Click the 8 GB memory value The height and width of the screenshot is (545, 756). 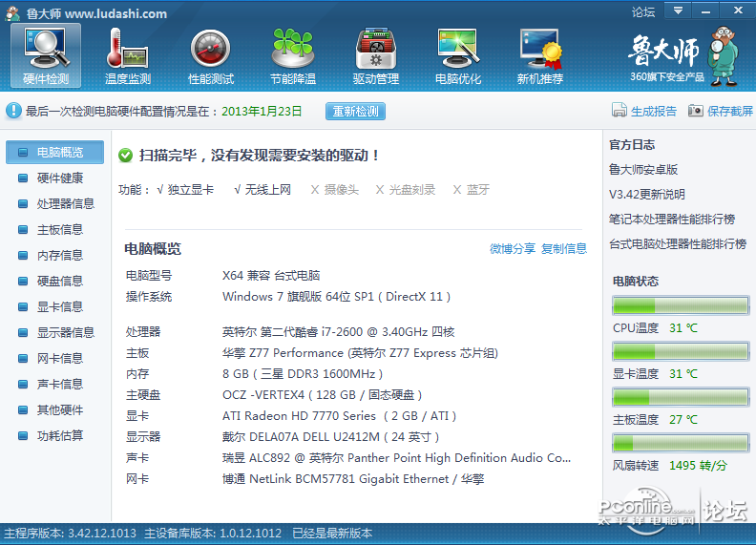(303, 374)
